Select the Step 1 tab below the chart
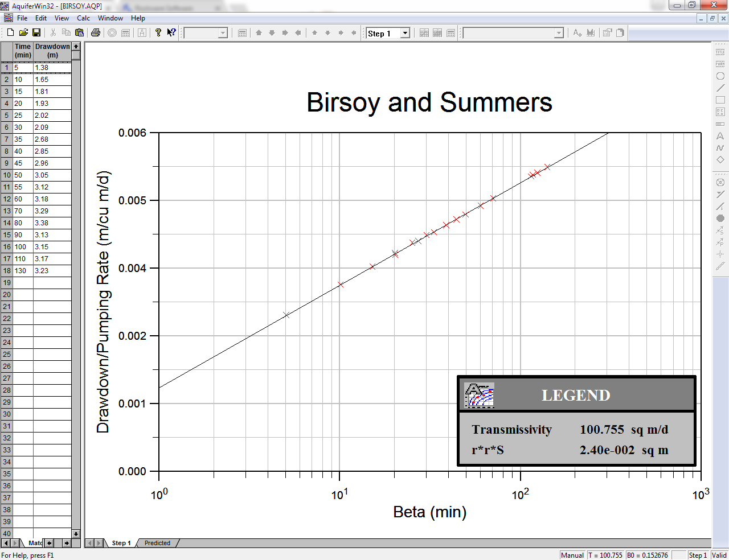Image resolution: width=729 pixels, height=560 pixels. [121, 543]
